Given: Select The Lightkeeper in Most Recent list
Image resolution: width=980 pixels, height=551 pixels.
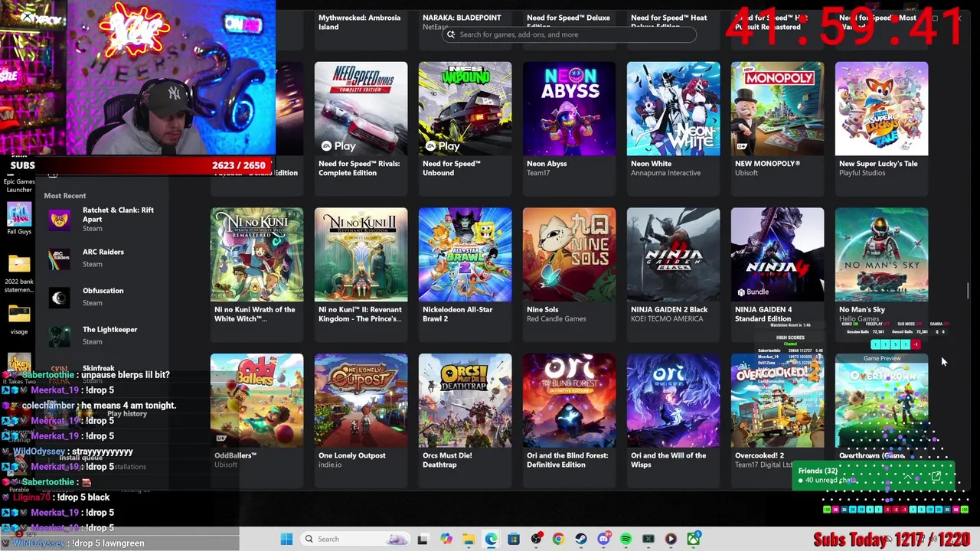Looking at the screenshot, I should tap(109, 330).
